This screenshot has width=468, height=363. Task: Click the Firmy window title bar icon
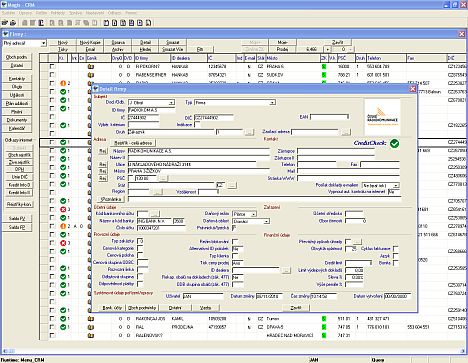pos(5,34)
